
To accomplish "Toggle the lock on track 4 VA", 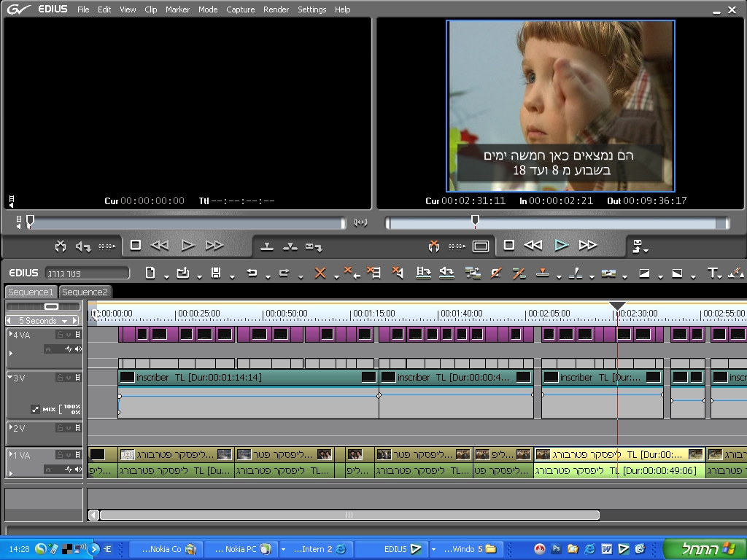I will (60, 335).
